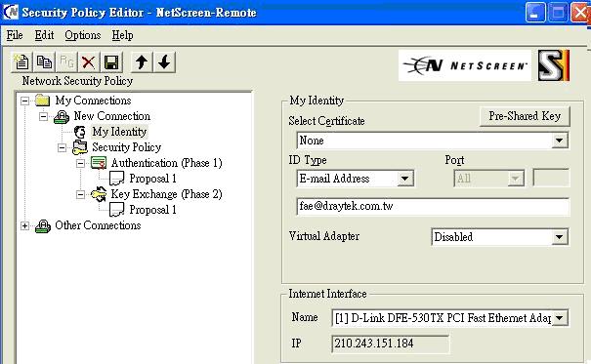Select the My Connections tree label
Screen dimensions: 591x364
(93, 101)
